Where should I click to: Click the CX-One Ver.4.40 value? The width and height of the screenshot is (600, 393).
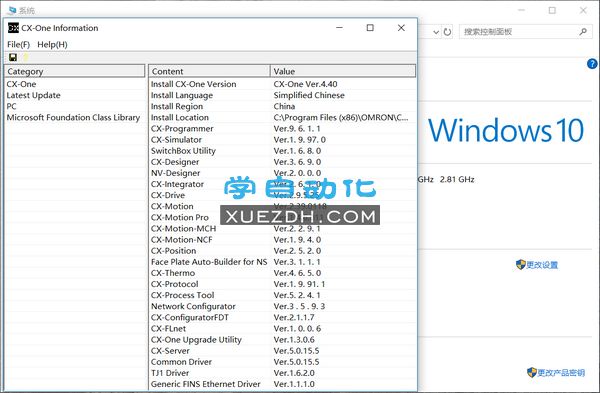point(305,84)
